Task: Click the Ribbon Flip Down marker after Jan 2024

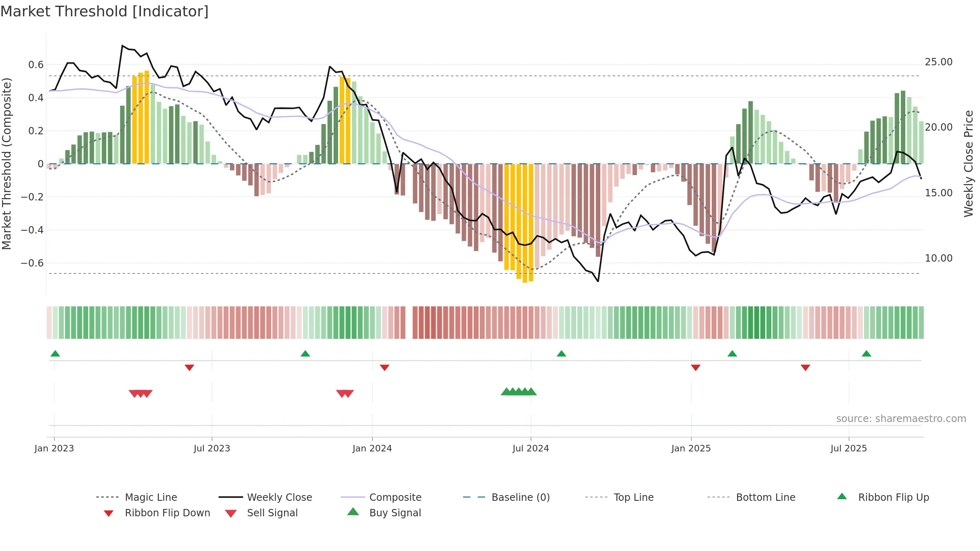Action: coord(385,368)
